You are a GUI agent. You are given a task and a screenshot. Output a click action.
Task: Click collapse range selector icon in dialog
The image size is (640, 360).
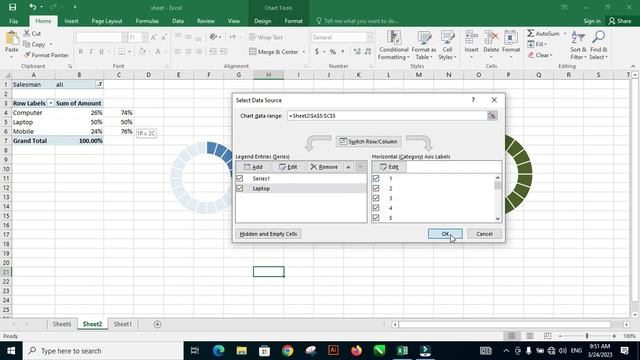[x=492, y=116]
